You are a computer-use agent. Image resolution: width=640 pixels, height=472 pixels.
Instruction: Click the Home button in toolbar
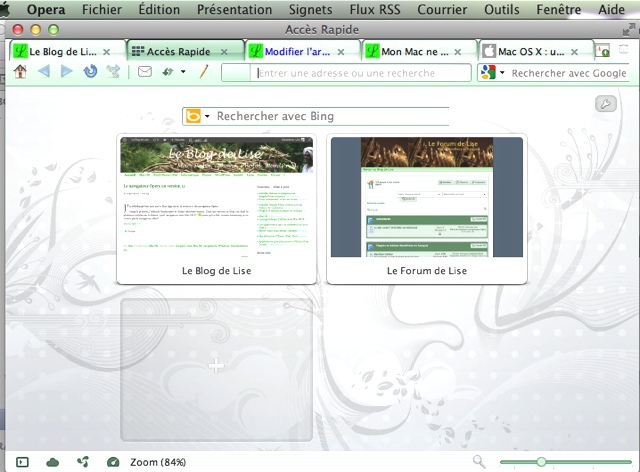click(x=20, y=72)
